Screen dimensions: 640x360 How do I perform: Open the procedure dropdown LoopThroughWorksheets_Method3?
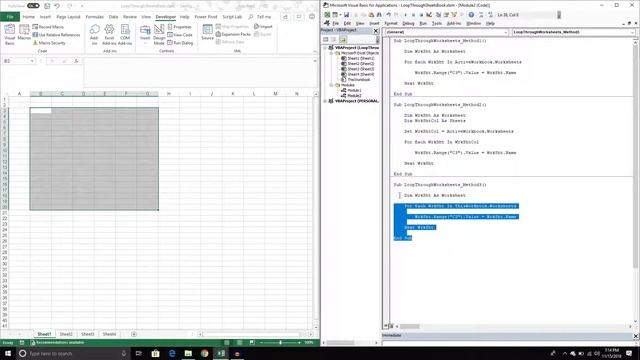[632, 32]
